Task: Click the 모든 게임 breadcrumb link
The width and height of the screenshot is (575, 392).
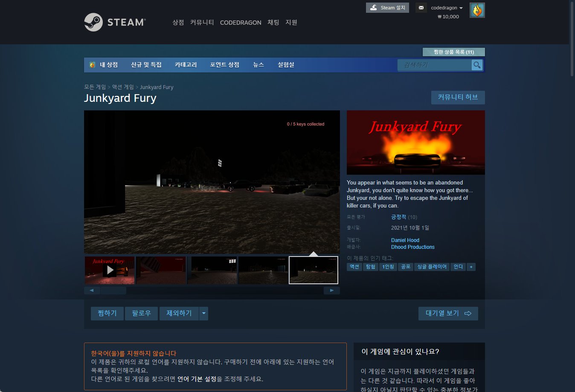Action: [95, 87]
